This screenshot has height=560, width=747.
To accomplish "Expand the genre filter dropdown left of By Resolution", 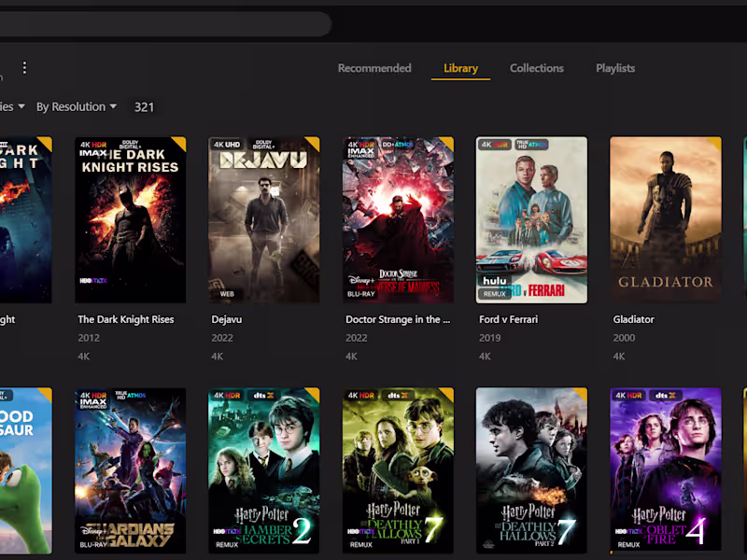I will [x=9, y=106].
